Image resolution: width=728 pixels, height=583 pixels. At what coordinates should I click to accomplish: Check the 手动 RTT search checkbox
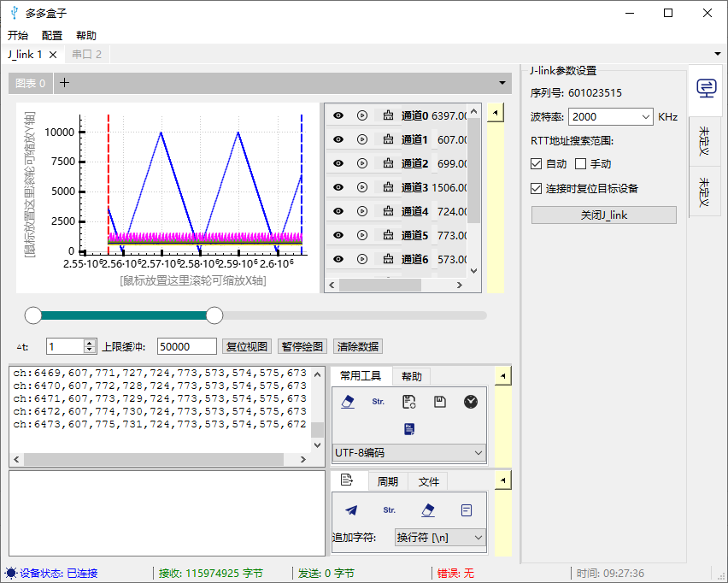pos(581,163)
